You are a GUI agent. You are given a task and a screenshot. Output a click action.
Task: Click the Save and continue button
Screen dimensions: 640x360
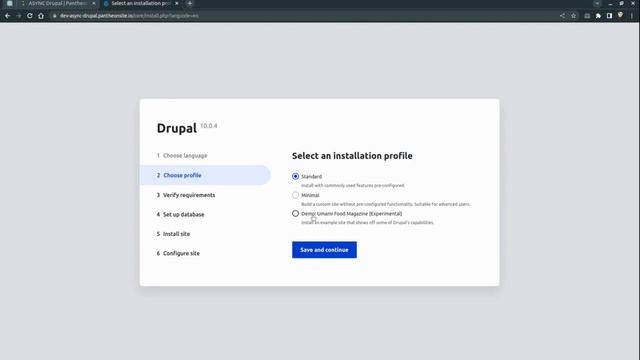coord(324,250)
